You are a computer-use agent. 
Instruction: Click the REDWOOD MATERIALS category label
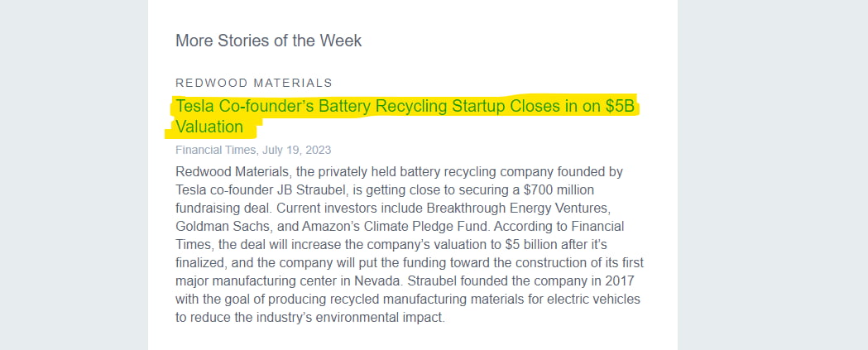tap(253, 83)
